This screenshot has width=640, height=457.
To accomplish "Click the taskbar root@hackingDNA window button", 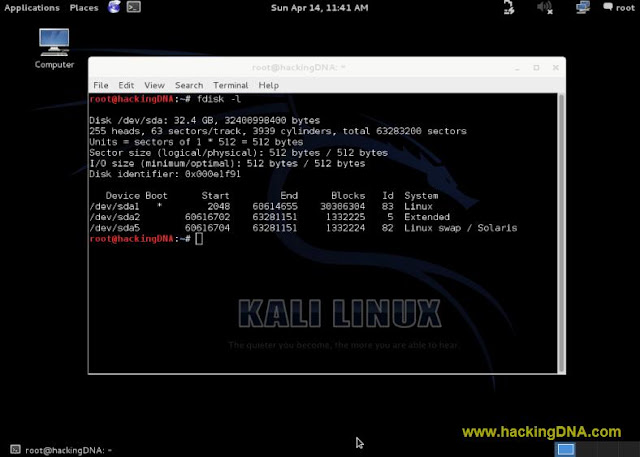I will (x=61, y=450).
